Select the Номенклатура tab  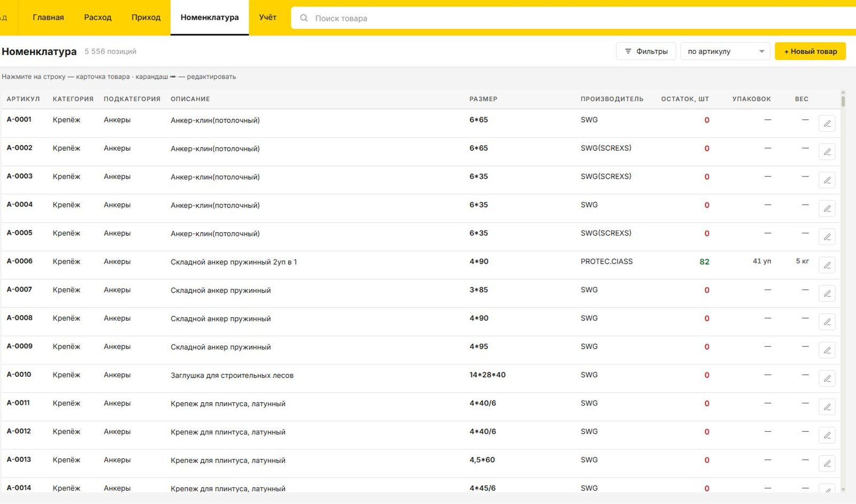[x=210, y=18]
